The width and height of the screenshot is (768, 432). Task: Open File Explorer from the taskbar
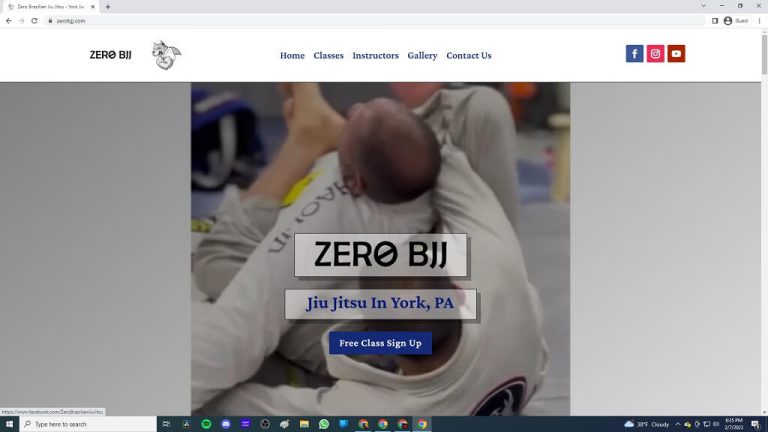tap(304, 424)
